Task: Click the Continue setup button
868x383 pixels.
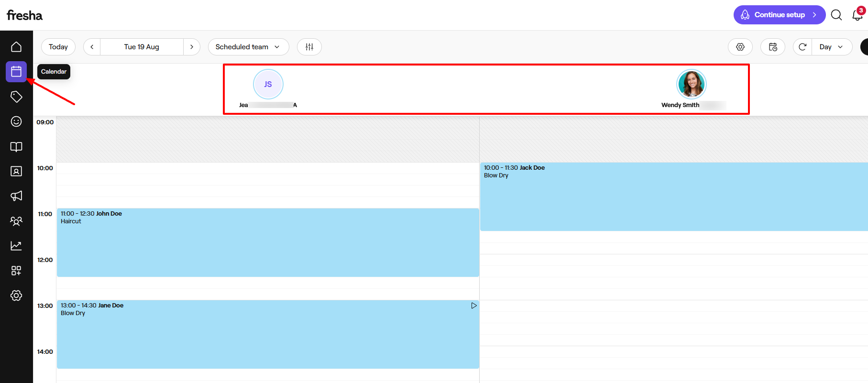Action: 779,15
